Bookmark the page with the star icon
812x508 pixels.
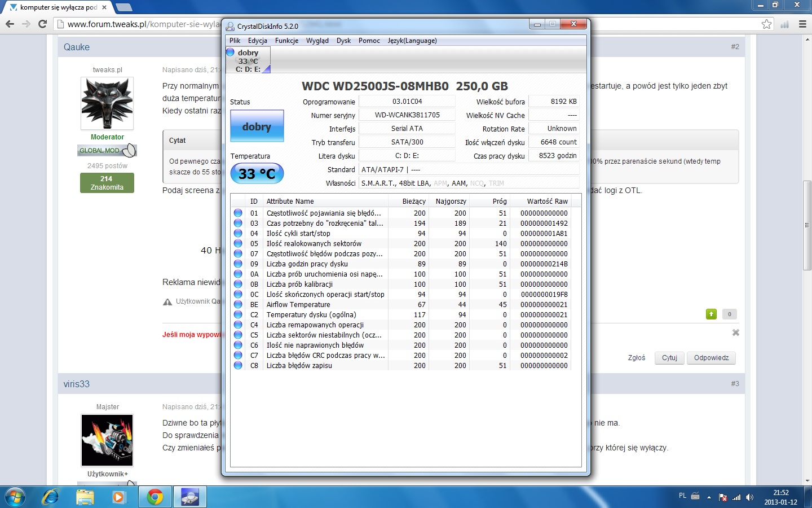point(766,24)
